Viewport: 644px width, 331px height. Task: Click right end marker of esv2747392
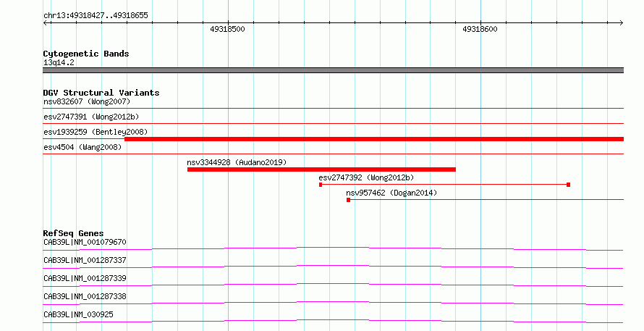568,185
